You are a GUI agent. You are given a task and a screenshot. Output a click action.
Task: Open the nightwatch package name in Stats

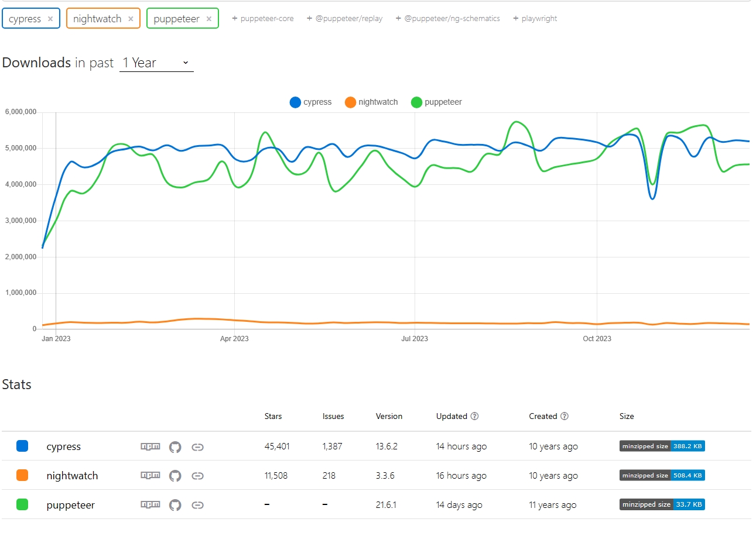[72, 476]
